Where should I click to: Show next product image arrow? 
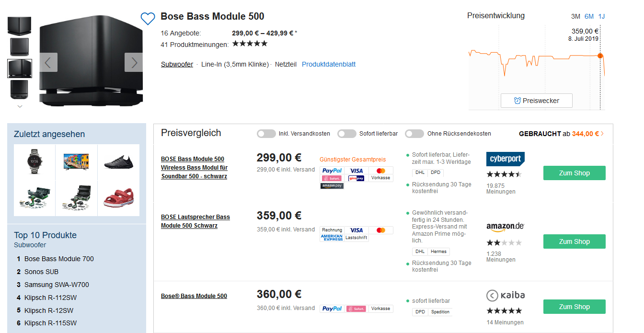tap(134, 62)
